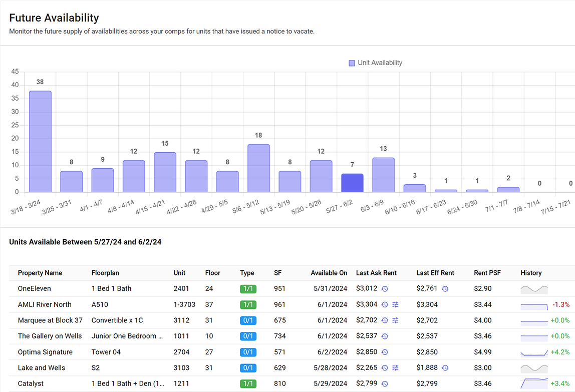Select the 3/18 - 3/24 availability bar
The width and height of the screenshot is (575, 392).
pos(40,140)
